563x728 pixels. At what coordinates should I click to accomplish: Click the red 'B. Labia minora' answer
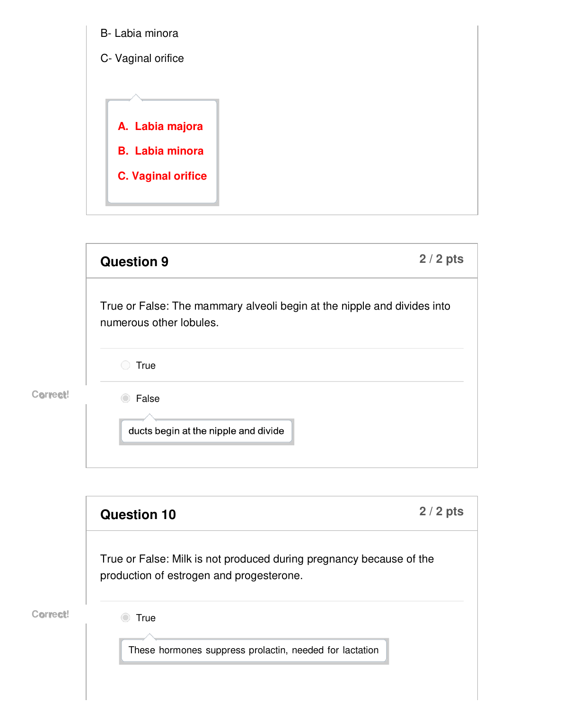161,151
